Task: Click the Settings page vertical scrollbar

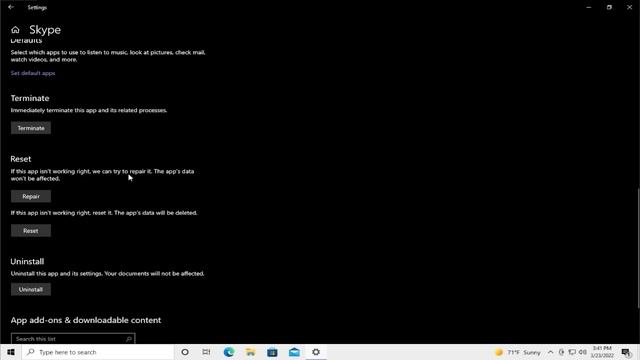Action: tap(638, 248)
